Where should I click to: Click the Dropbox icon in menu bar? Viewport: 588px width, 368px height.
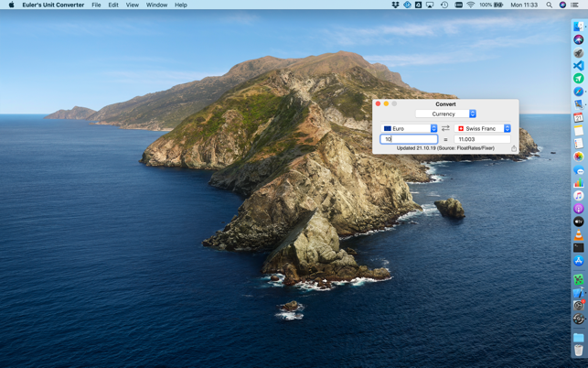tap(395, 5)
